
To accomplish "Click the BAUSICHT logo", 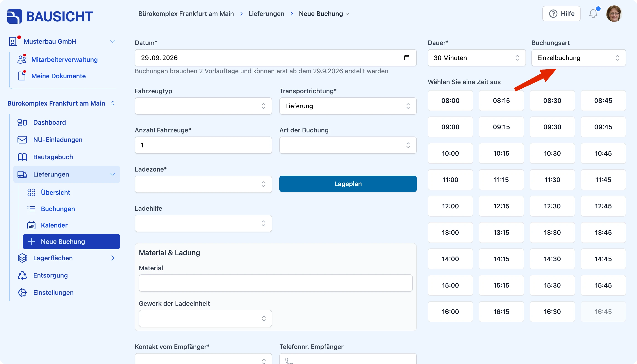I will pyautogui.click(x=50, y=16).
